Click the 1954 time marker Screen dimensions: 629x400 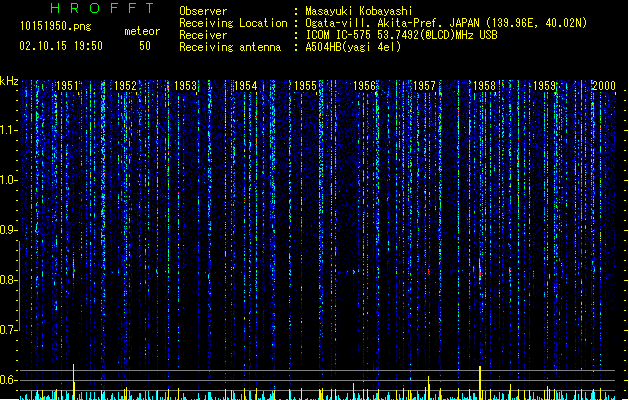[246, 86]
